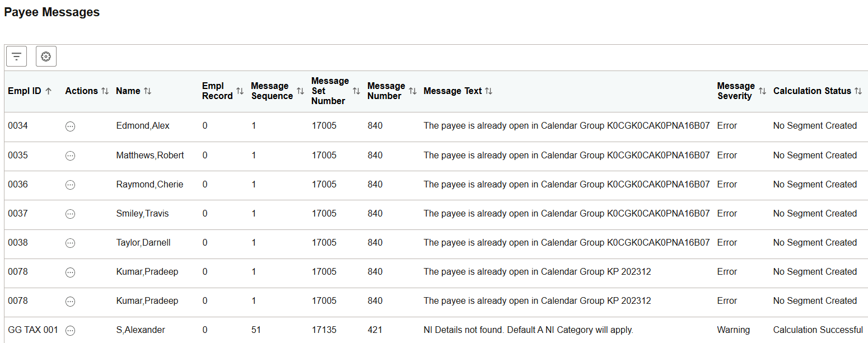Sort by Empl Record sort icon

[x=240, y=91]
